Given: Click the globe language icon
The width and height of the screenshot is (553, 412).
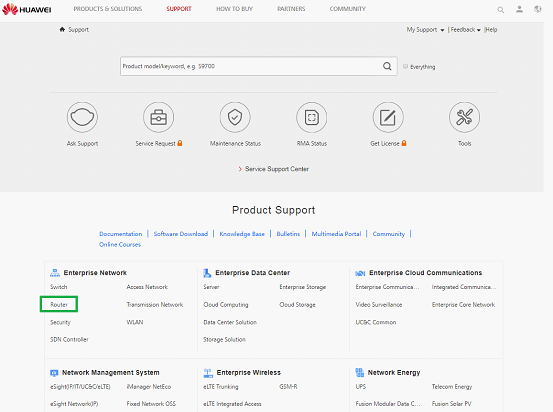Looking at the screenshot, I should click(537, 9).
